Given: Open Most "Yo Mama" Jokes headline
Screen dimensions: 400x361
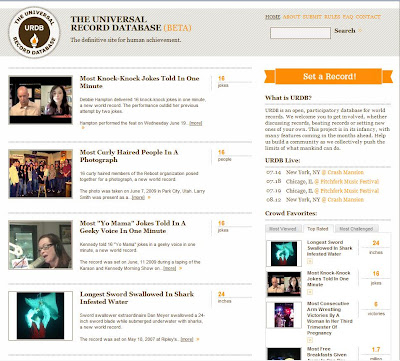Looking at the screenshot, I should click(x=133, y=227).
